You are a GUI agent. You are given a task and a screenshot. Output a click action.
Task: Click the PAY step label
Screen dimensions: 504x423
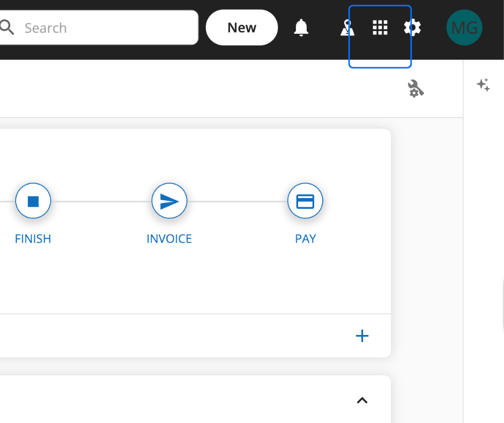[x=306, y=239]
